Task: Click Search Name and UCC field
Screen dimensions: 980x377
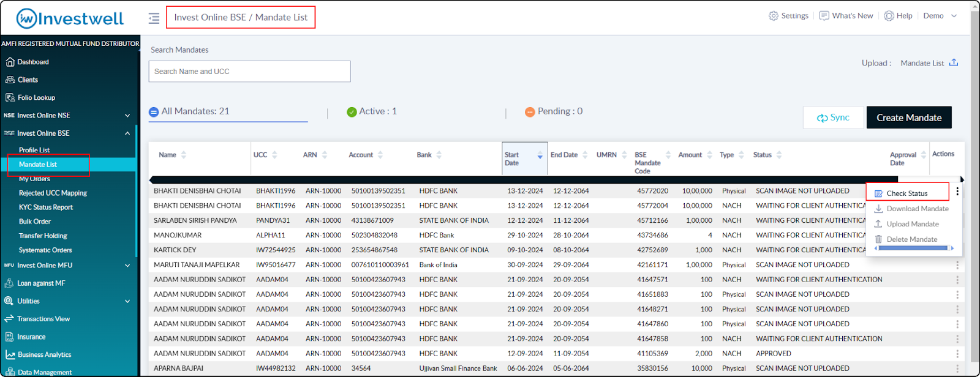Action: [249, 72]
